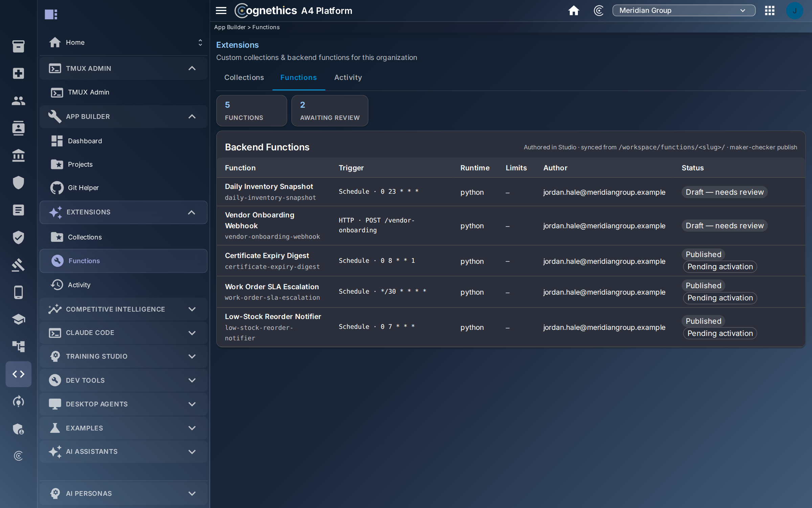Open the Low-Stock Reorder Notifier function
Screen dimensions: 812x508
273,317
